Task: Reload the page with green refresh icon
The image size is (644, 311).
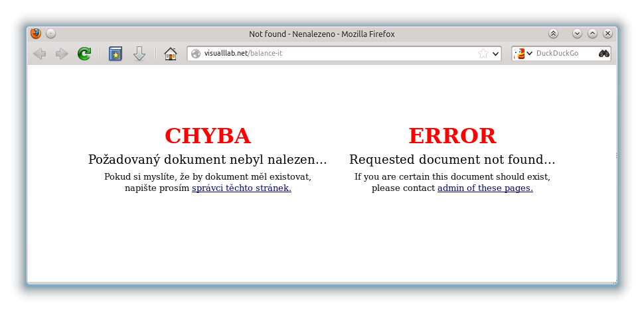Action: (84, 54)
